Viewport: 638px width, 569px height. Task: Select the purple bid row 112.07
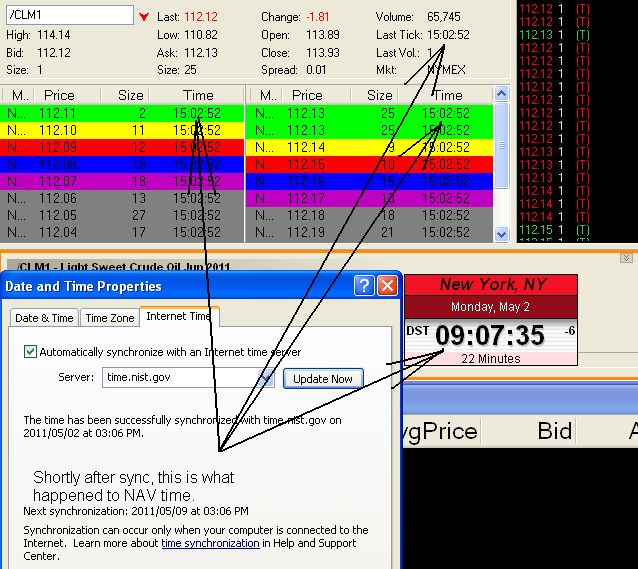click(x=122, y=181)
